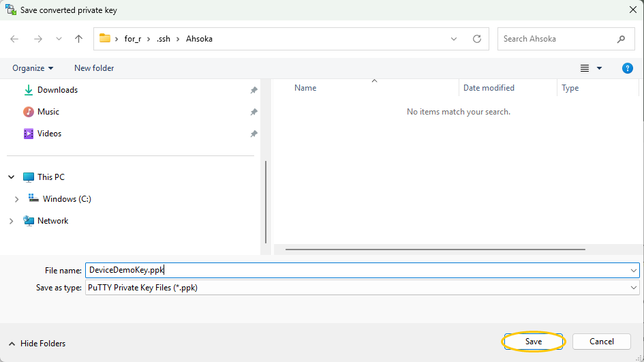Go up one folder level
The width and height of the screenshot is (644, 362).
[x=78, y=39]
